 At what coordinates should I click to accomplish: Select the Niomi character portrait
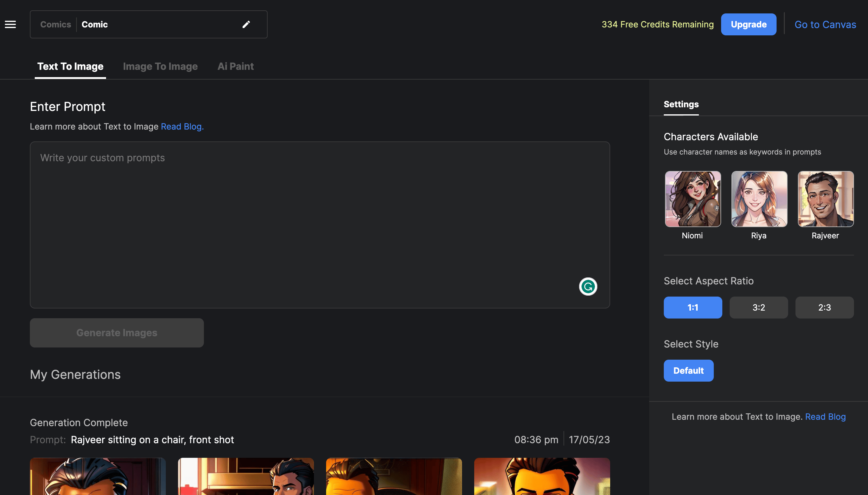pos(693,199)
